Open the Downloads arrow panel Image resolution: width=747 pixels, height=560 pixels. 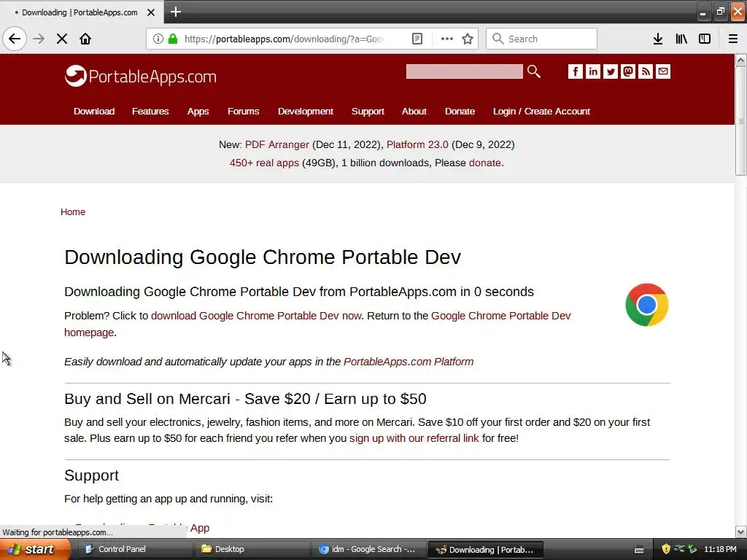(x=658, y=39)
